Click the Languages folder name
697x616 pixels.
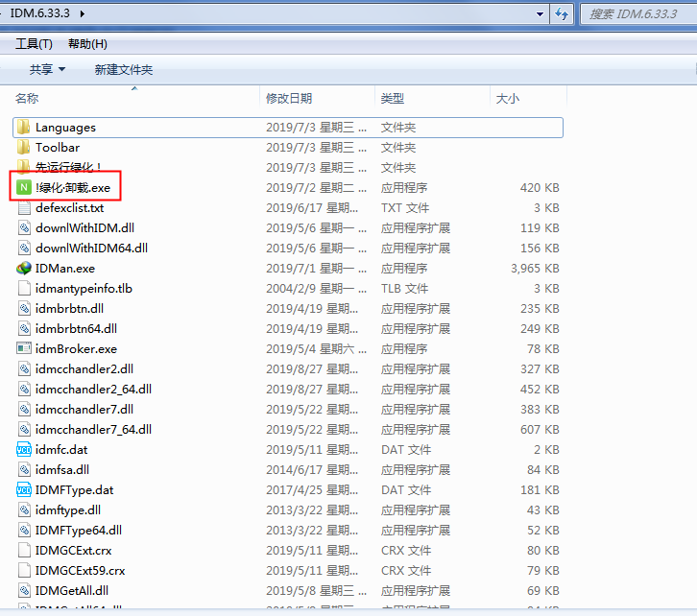[x=65, y=128]
